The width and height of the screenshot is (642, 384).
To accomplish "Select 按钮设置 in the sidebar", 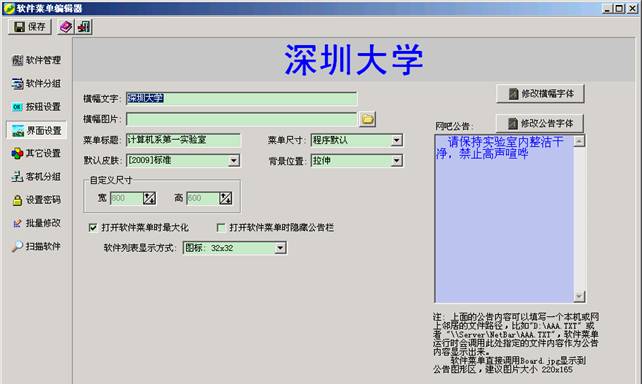I will point(36,107).
